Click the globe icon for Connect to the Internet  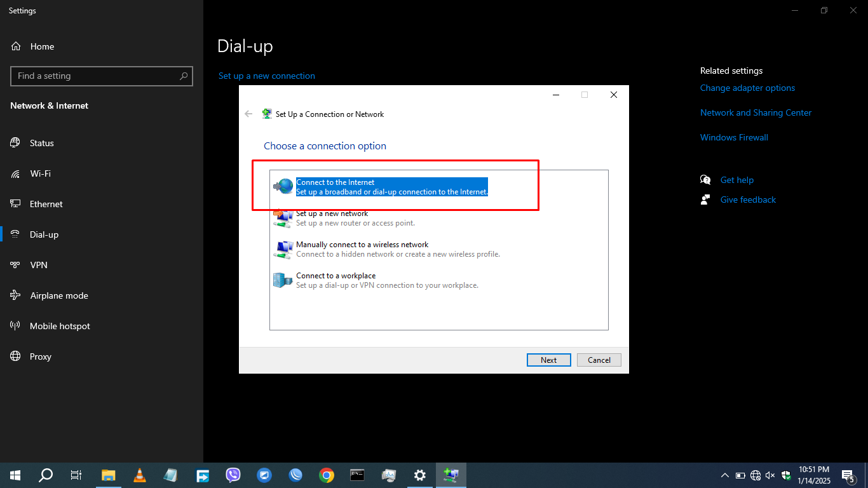283,186
